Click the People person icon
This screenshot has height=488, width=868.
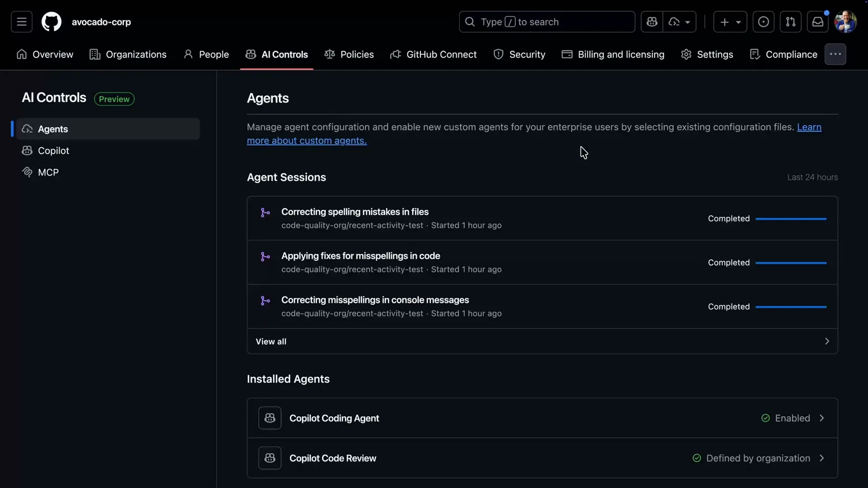coord(188,54)
